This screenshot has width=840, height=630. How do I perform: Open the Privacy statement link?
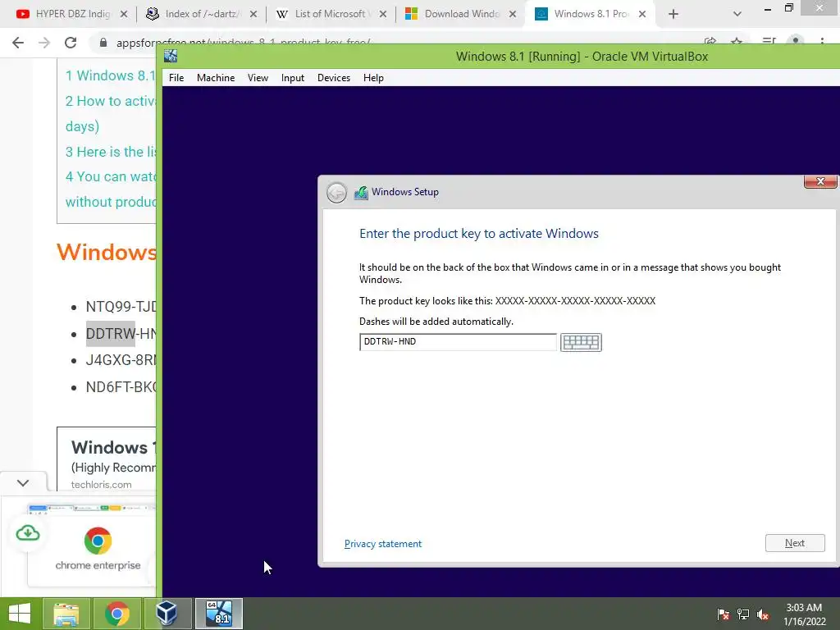pyautogui.click(x=383, y=544)
